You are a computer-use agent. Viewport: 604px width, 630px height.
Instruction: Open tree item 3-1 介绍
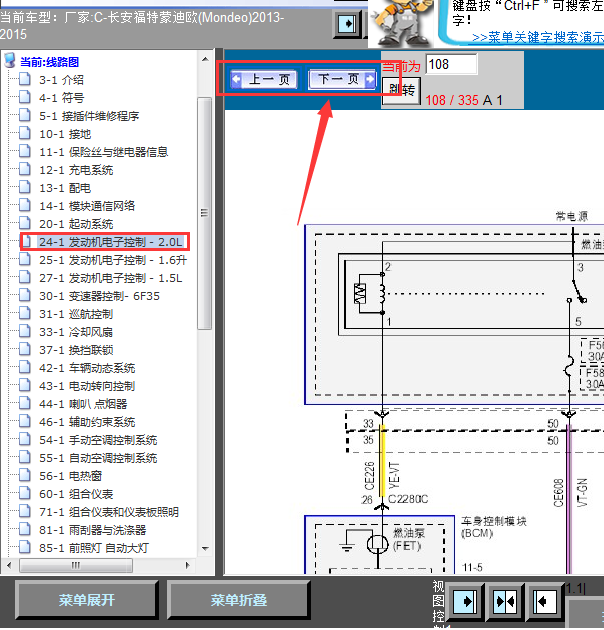click(61, 80)
